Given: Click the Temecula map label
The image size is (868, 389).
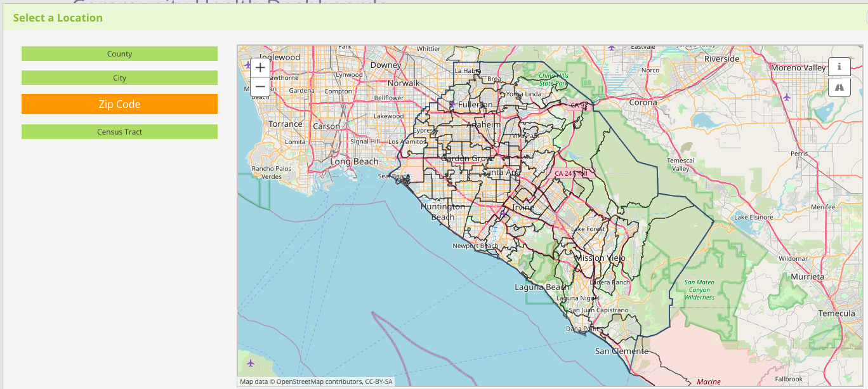Looking at the screenshot, I should pyautogui.click(x=836, y=313).
